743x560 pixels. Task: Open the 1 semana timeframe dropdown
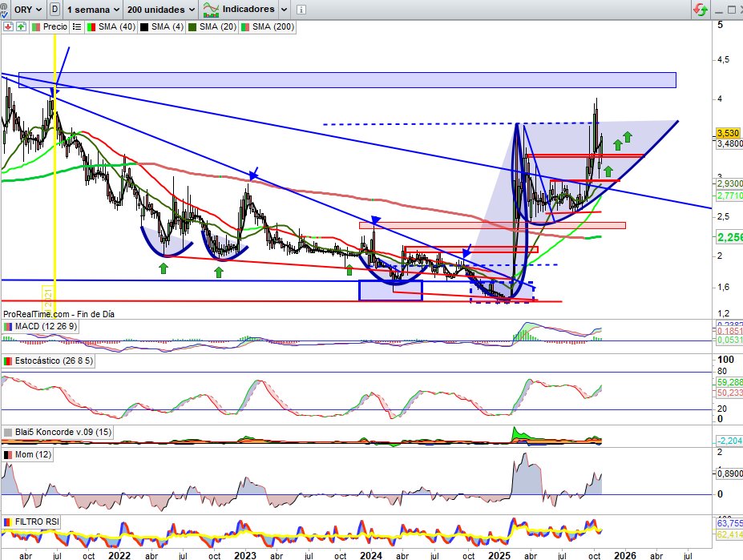pos(93,10)
